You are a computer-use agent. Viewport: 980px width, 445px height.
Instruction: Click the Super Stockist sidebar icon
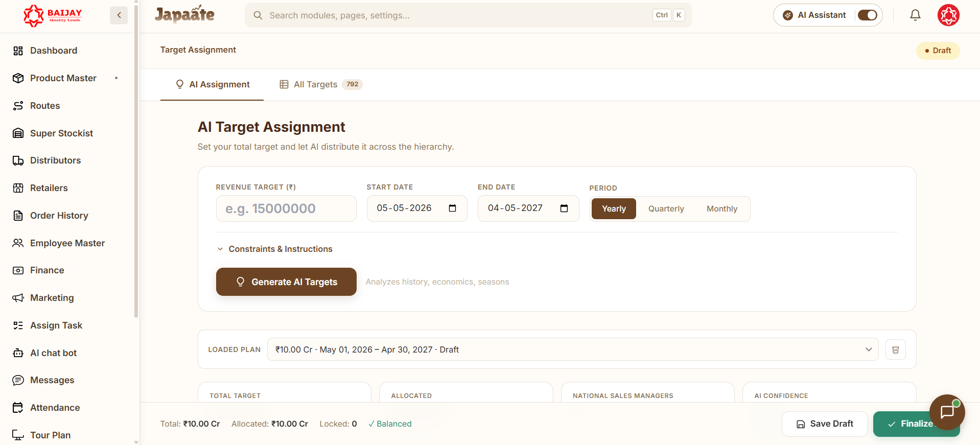pos(18,133)
